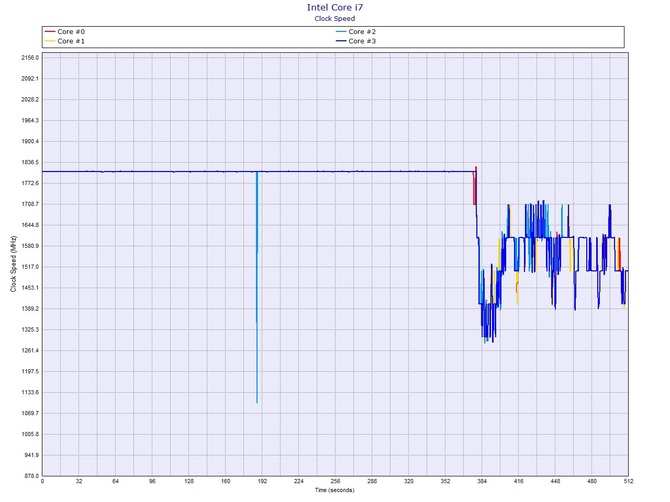Click the Core #2 light blue legend swatch
670x502 pixels.
point(341,32)
